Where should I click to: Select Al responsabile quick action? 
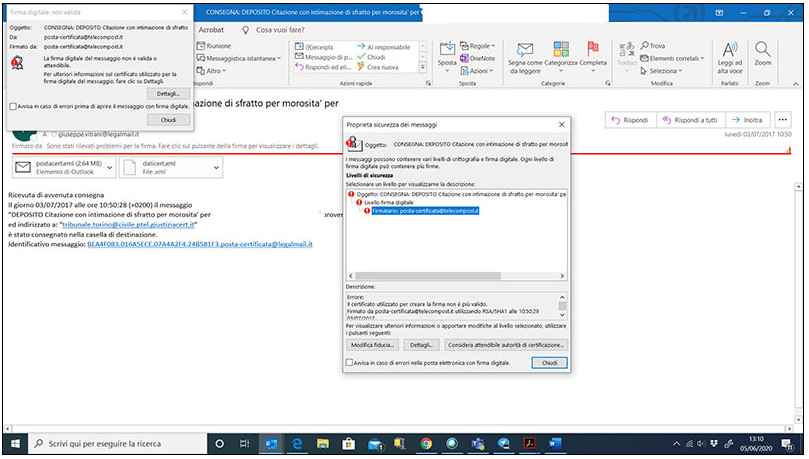384,47
